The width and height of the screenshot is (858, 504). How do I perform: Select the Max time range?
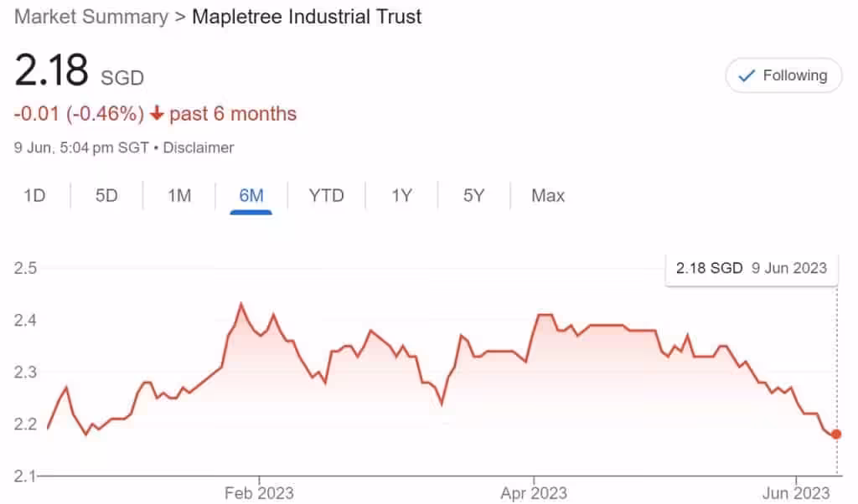(x=546, y=195)
